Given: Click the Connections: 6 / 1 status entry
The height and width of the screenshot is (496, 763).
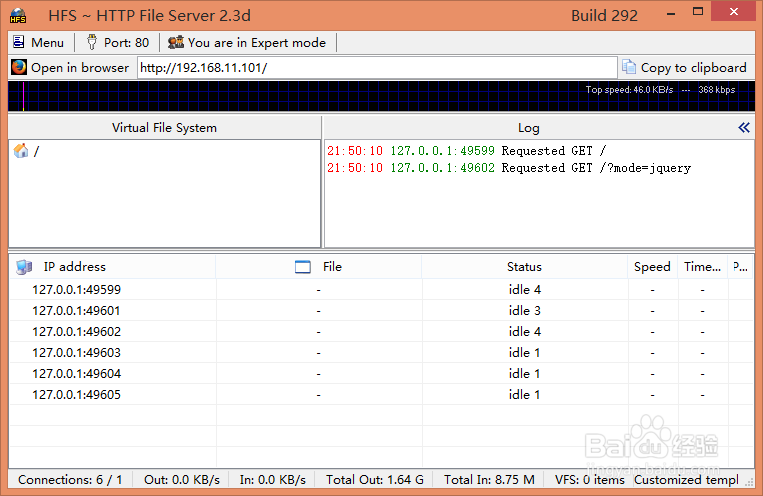Looking at the screenshot, I should pos(70,480).
